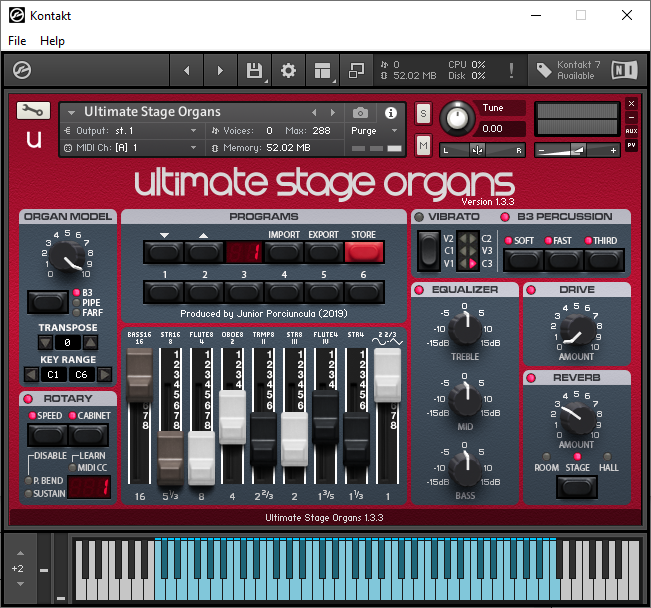This screenshot has width=651, height=608.
Task: Click the Export program button
Action: click(324, 252)
